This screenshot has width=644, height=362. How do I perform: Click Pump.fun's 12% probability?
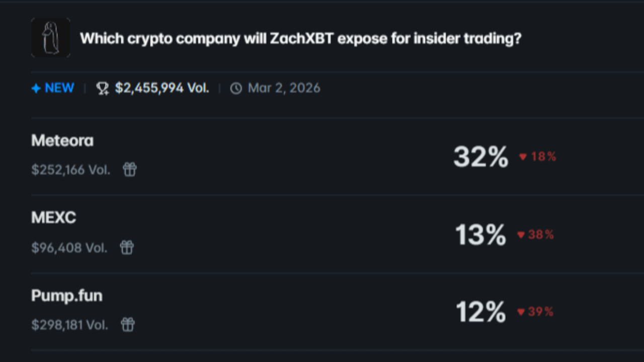480,312
